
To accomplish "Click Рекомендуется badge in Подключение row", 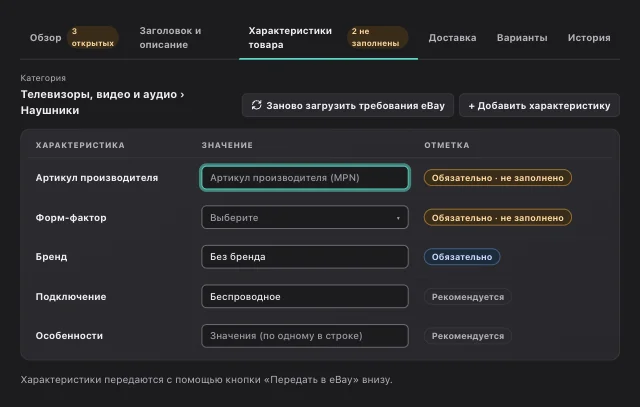I will coord(468,297).
